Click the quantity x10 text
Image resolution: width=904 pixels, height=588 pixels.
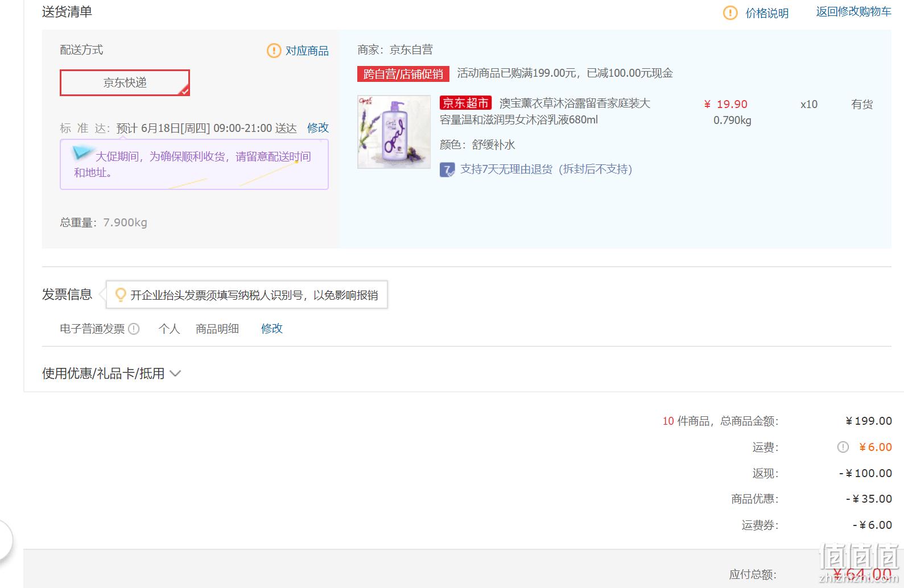[809, 104]
